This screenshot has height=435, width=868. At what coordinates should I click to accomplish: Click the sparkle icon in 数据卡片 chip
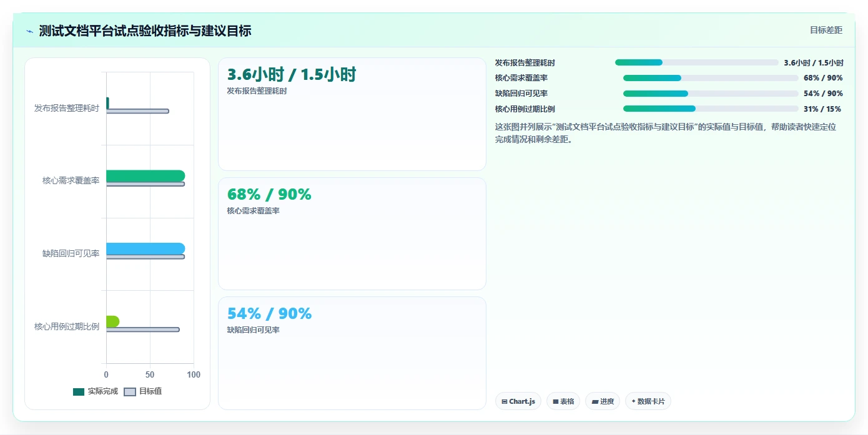633,401
